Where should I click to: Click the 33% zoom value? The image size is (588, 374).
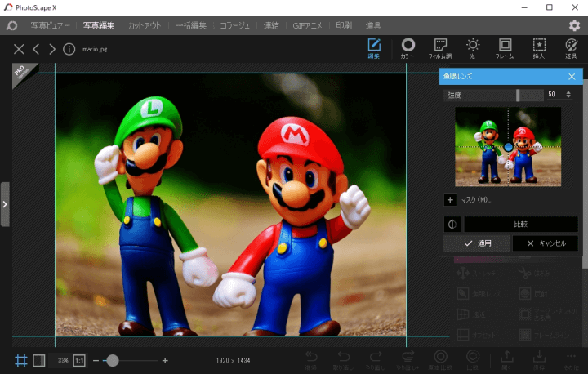click(x=63, y=360)
